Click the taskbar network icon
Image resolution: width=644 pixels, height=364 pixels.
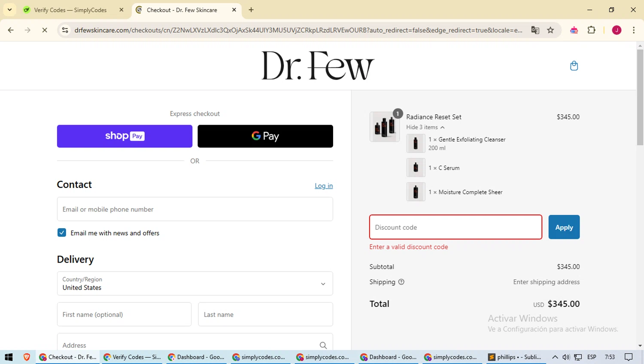pos(578,357)
